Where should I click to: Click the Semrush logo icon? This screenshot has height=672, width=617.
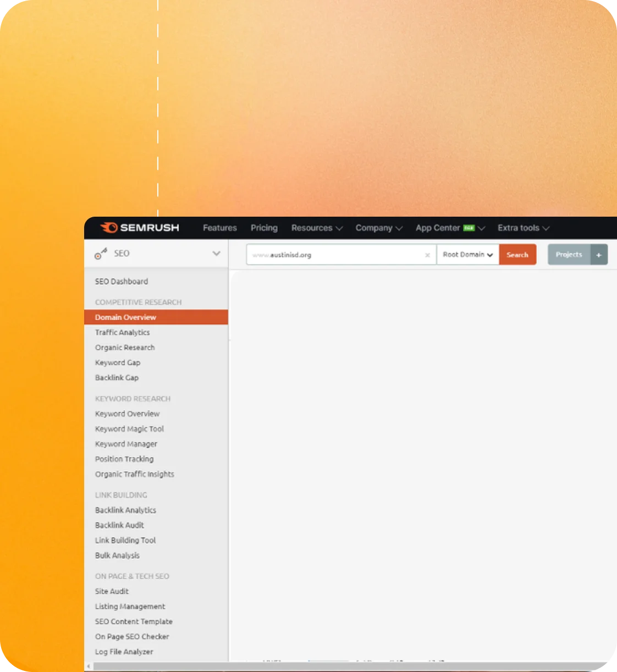coord(109,228)
